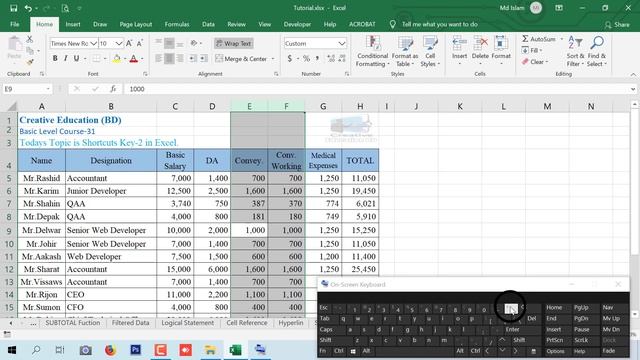640x360 pixels.
Task: Expand the Name Box dropdown
Action: click(x=48, y=89)
